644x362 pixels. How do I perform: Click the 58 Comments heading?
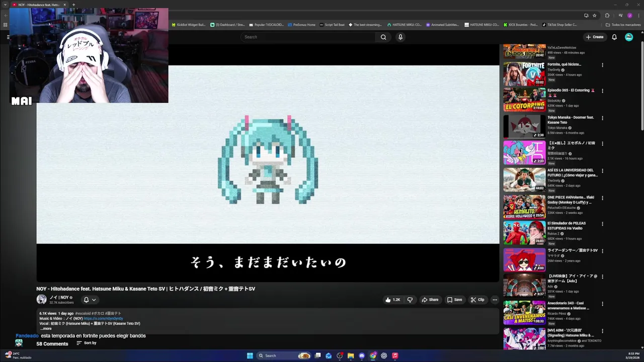[x=52, y=344]
